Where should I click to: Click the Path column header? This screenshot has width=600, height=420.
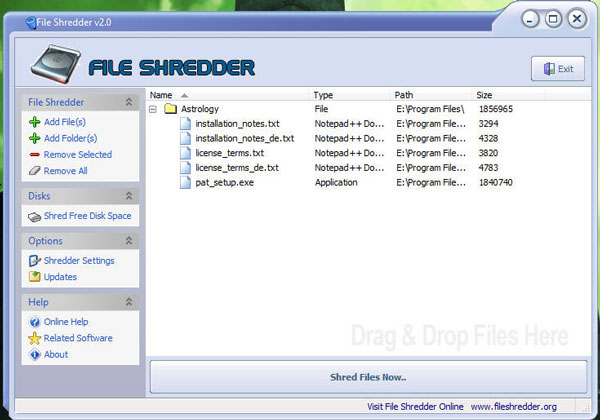[x=430, y=95]
